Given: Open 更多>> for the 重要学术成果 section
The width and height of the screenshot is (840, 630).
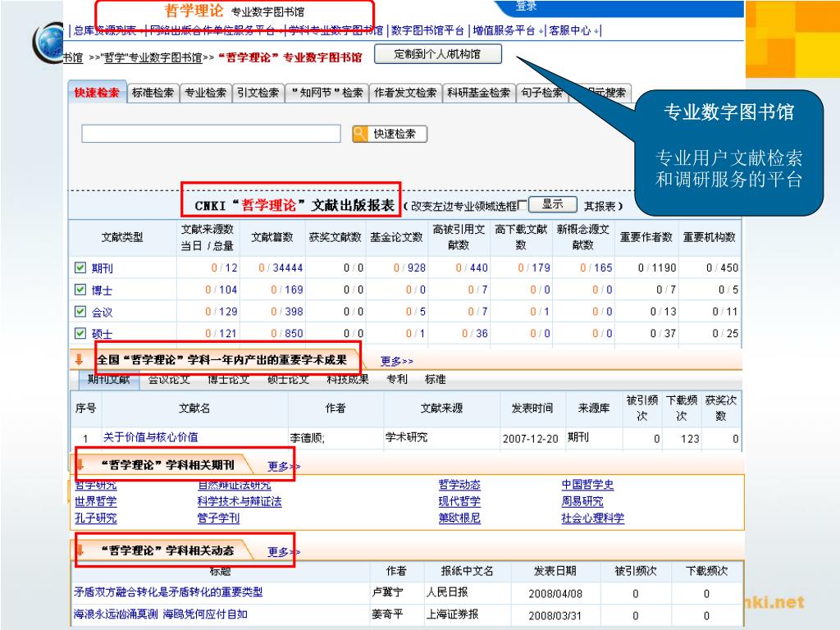Looking at the screenshot, I should (x=397, y=361).
